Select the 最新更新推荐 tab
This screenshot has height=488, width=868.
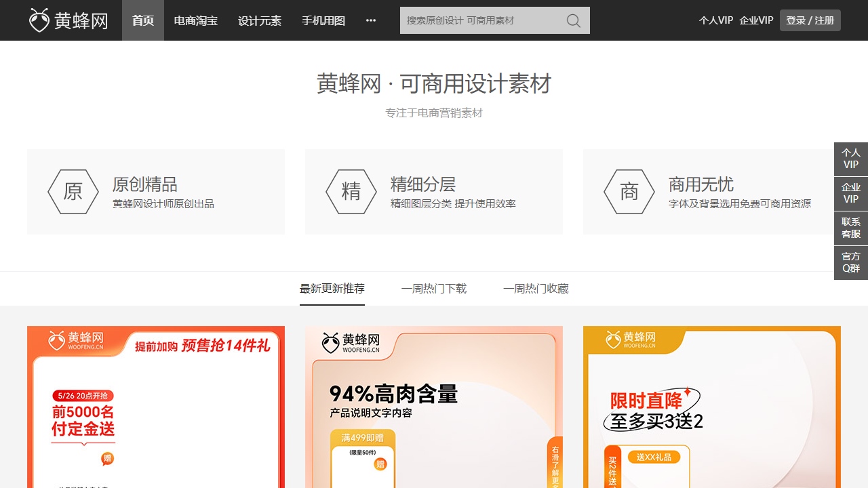point(332,289)
